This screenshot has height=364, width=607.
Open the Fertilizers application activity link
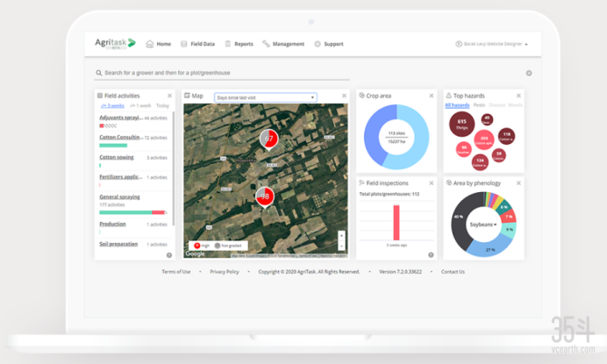[x=121, y=177]
